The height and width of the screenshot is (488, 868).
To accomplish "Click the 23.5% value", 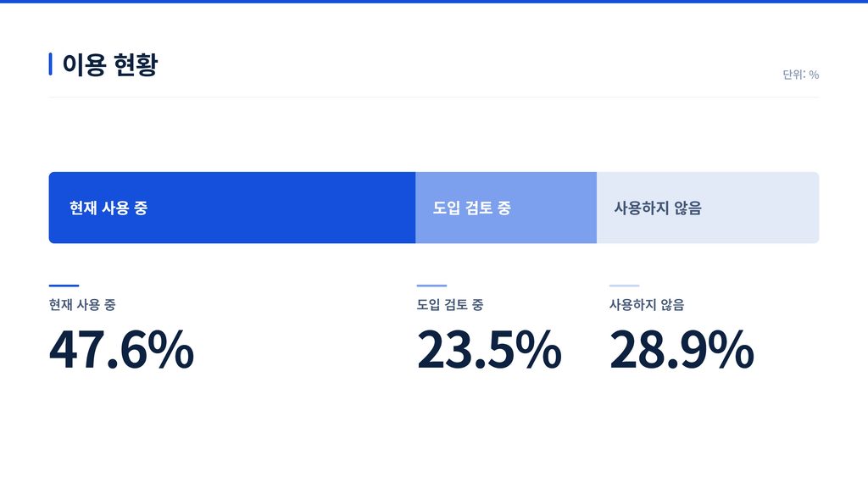I will point(489,350).
